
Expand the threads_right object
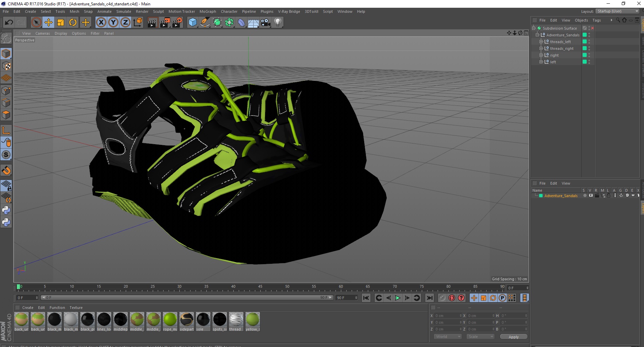coord(541,48)
